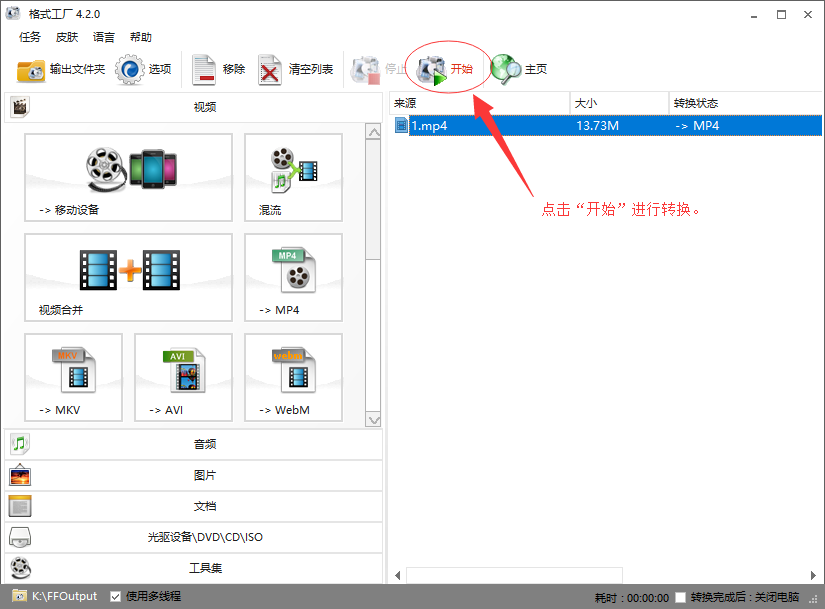Screen dimensions: 825x609
Task: Open the Output Folder (输出文件夹) toolbar icon
Action: point(31,70)
